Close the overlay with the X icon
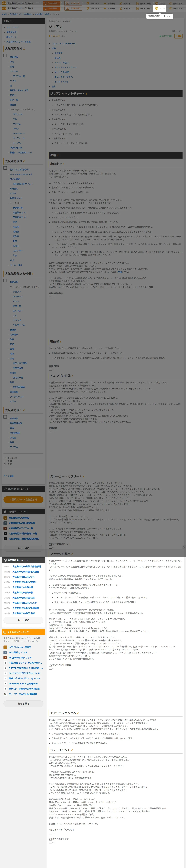This screenshot has height=868, width=186. click(x=184, y=548)
